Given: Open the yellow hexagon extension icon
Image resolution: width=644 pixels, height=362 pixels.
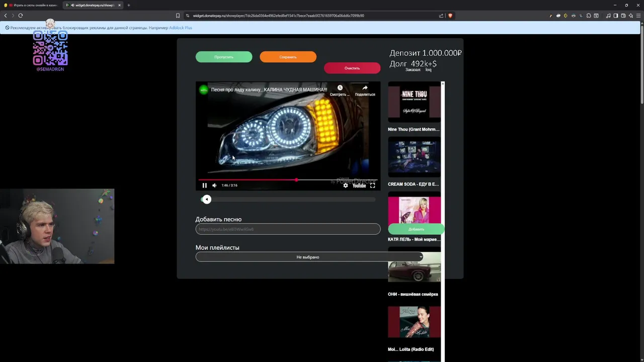Looking at the screenshot, I should tap(566, 16).
